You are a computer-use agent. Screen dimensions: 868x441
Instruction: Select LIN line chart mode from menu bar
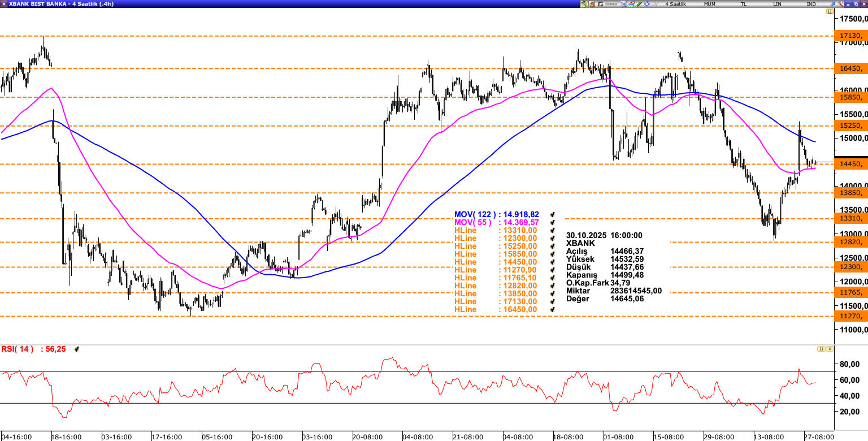tap(778, 3)
